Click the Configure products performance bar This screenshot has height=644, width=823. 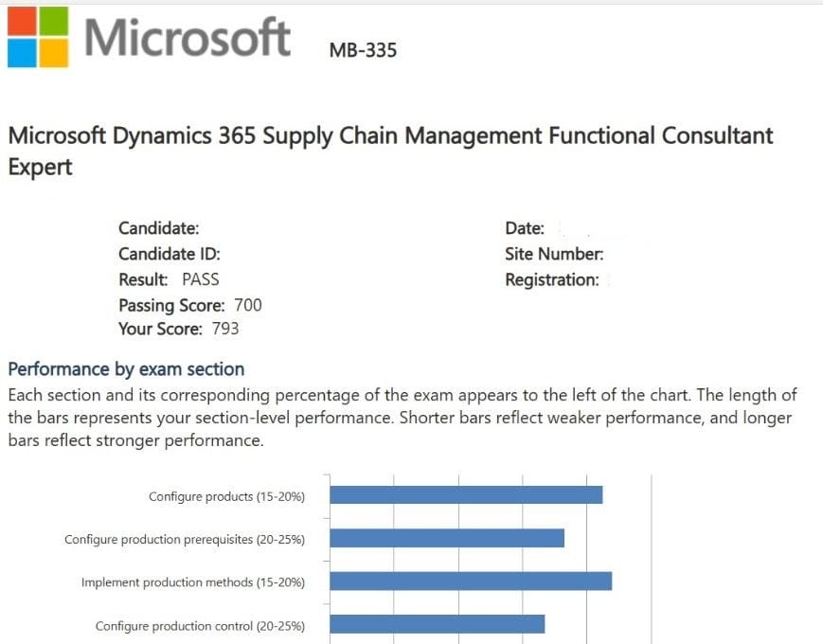pyautogui.click(x=465, y=495)
